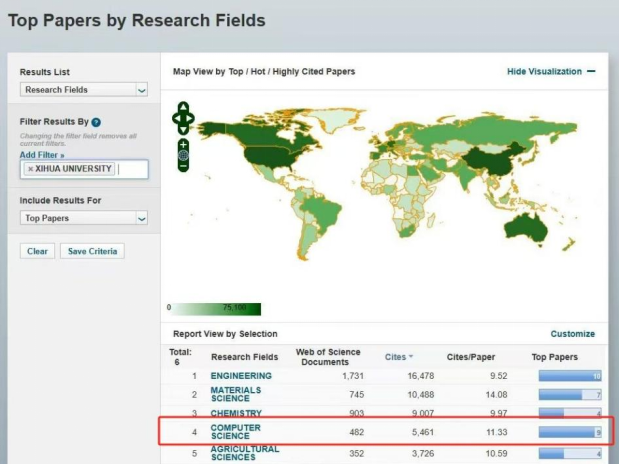Viewport: 620px width, 464px height.
Task: Sort by Cites column header
Action: point(397,357)
